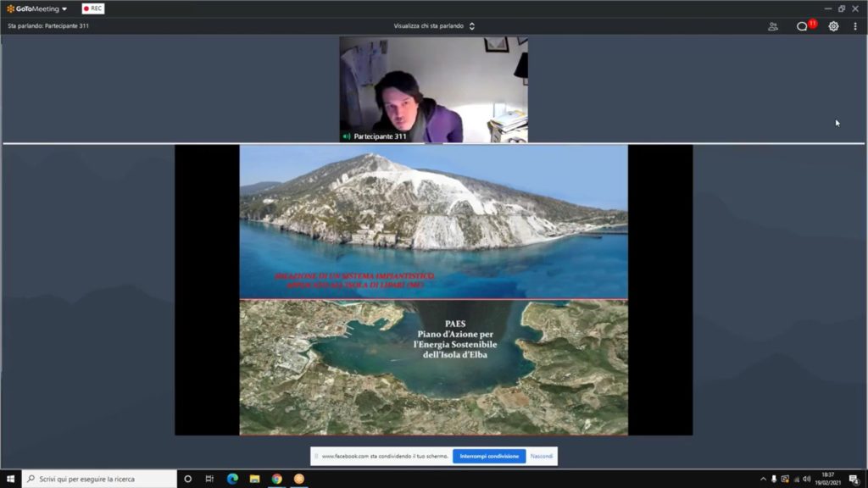Image resolution: width=868 pixels, height=488 pixels.
Task: Click the shared presentation slide
Action: [433, 290]
